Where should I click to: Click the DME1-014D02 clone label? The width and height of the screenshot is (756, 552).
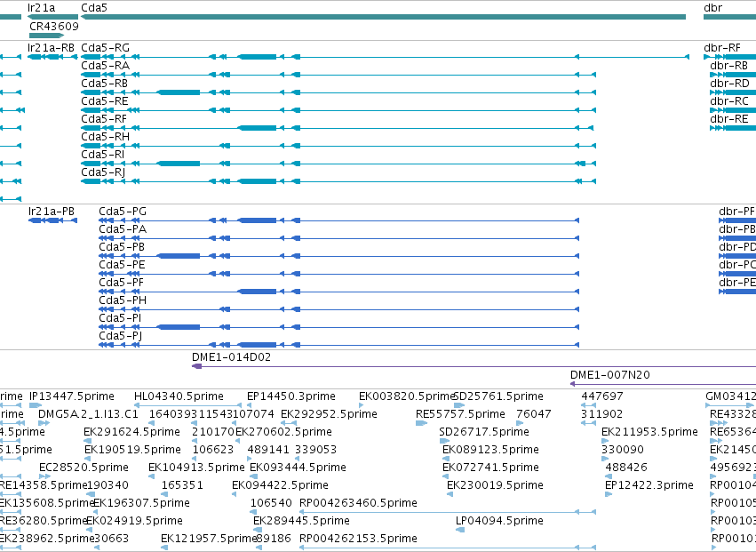tap(232, 357)
